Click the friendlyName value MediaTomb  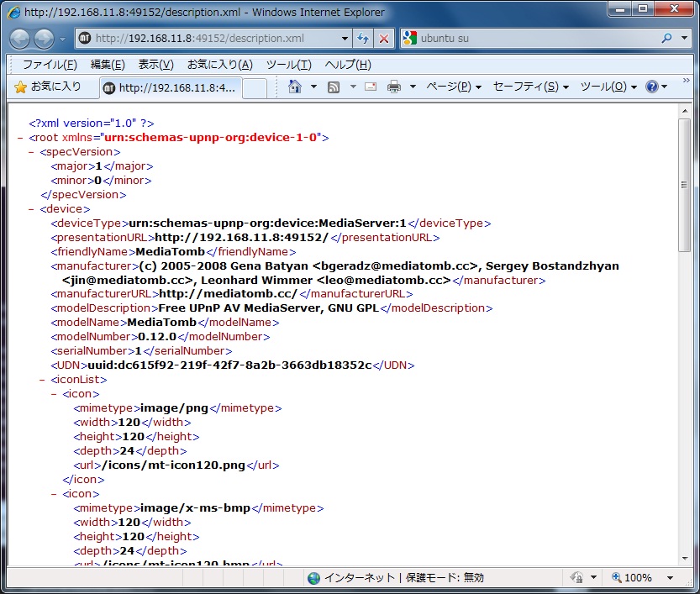[170, 252]
